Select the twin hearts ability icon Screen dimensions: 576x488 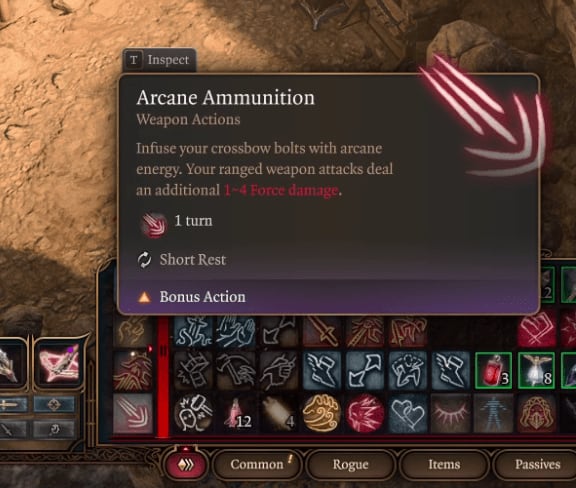[x=408, y=413]
